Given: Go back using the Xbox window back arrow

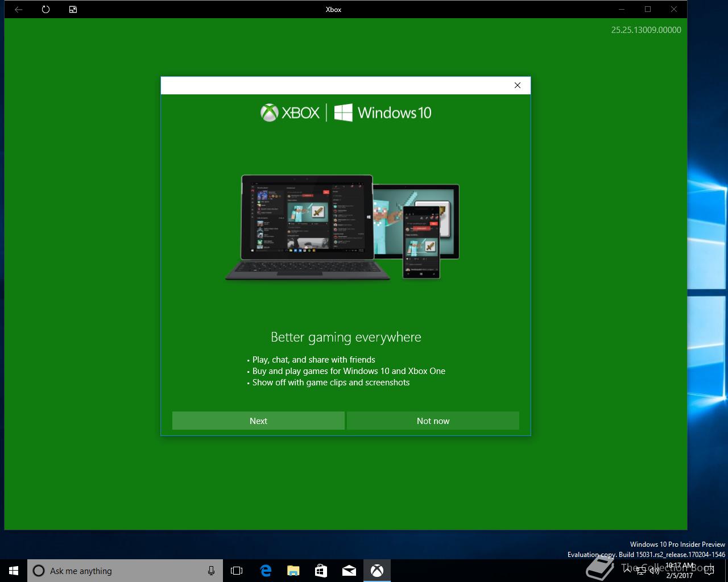Looking at the screenshot, I should [x=19, y=9].
